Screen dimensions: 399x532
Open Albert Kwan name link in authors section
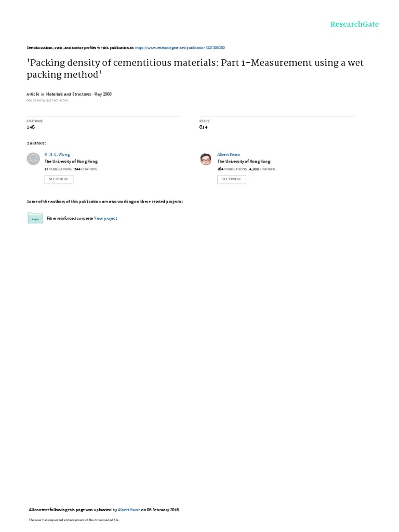coord(229,154)
